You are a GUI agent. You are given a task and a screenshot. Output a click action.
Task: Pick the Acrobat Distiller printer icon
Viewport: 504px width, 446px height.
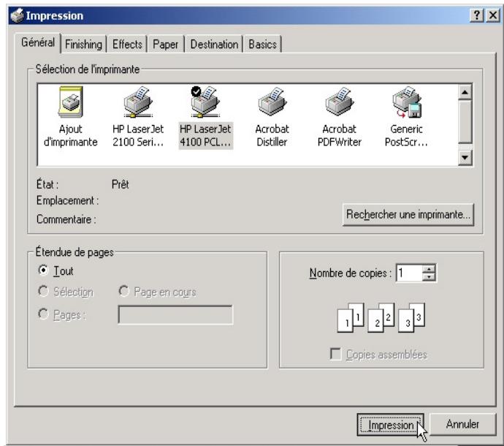(x=272, y=116)
